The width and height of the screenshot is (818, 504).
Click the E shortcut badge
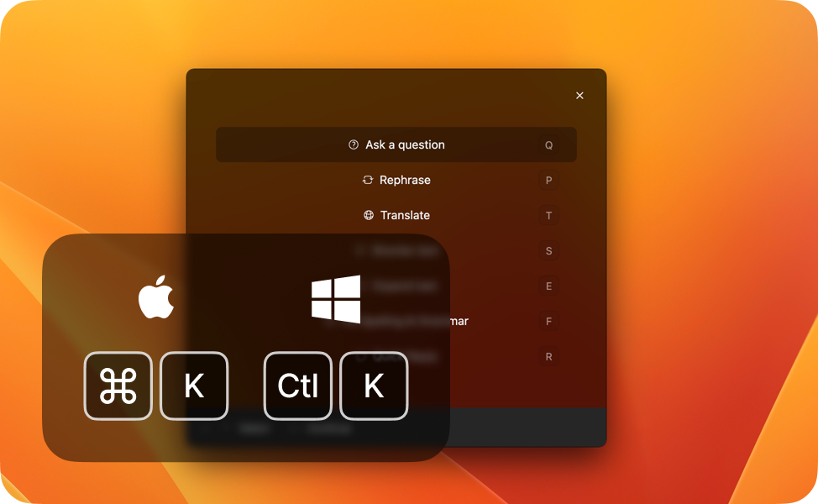pos(548,286)
